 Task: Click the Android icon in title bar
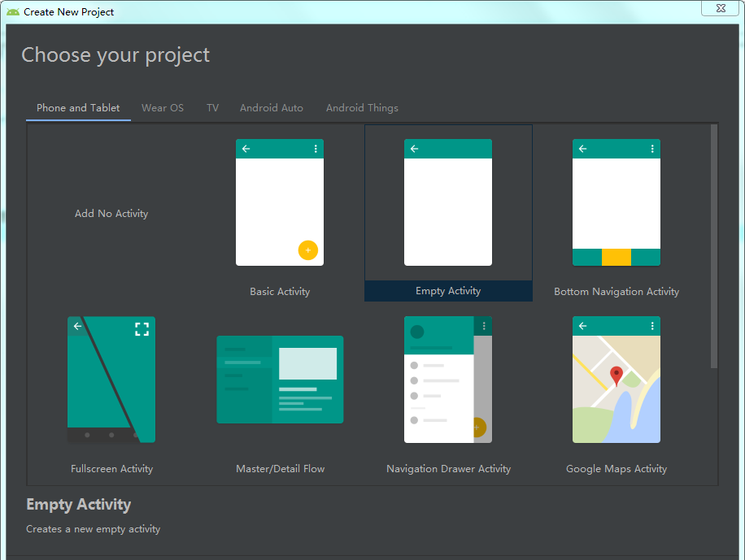[13, 12]
